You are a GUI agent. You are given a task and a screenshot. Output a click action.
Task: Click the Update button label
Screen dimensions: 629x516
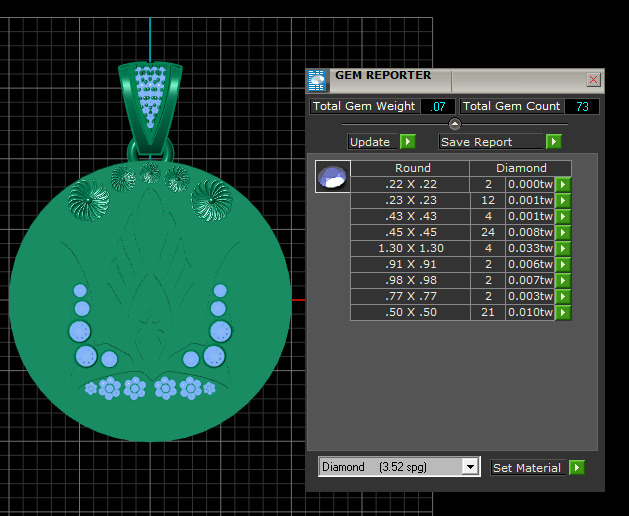click(370, 142)
